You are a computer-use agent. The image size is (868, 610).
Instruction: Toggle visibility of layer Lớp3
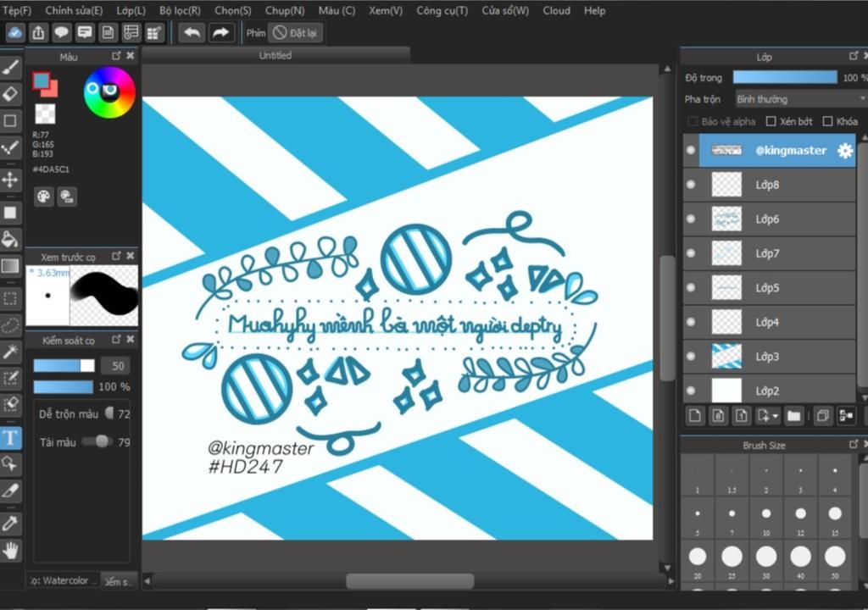pyautogui.click(x=691, y=356)
